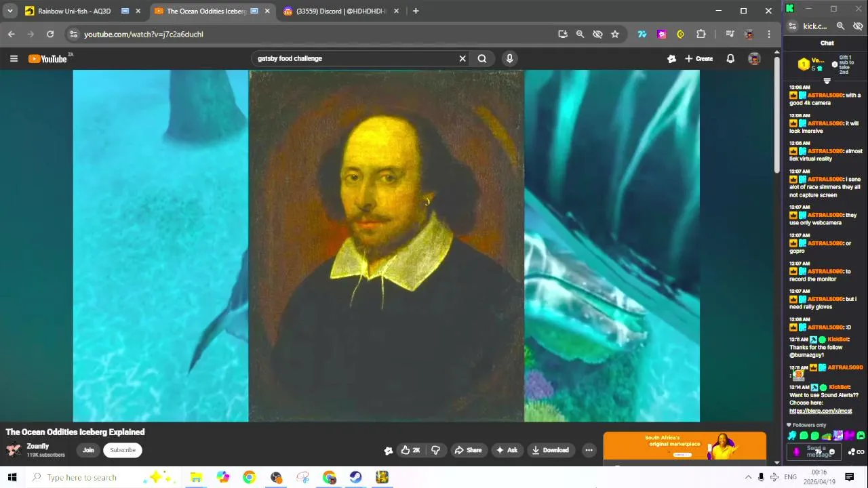The width and height of the screenshot is (868, 488).
Task: Click the Zoanfly channel name
Action: 38,446
